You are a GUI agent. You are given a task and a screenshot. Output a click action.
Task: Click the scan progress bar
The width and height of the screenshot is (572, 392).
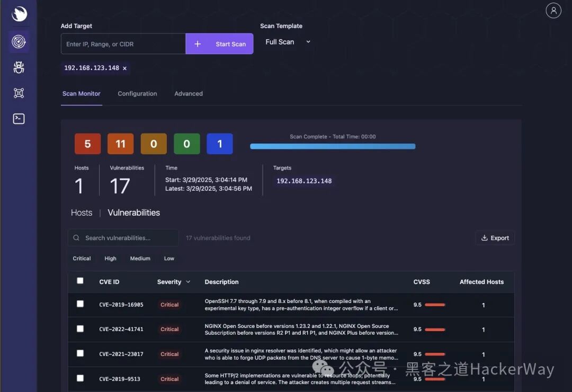[x=333, y=146]
